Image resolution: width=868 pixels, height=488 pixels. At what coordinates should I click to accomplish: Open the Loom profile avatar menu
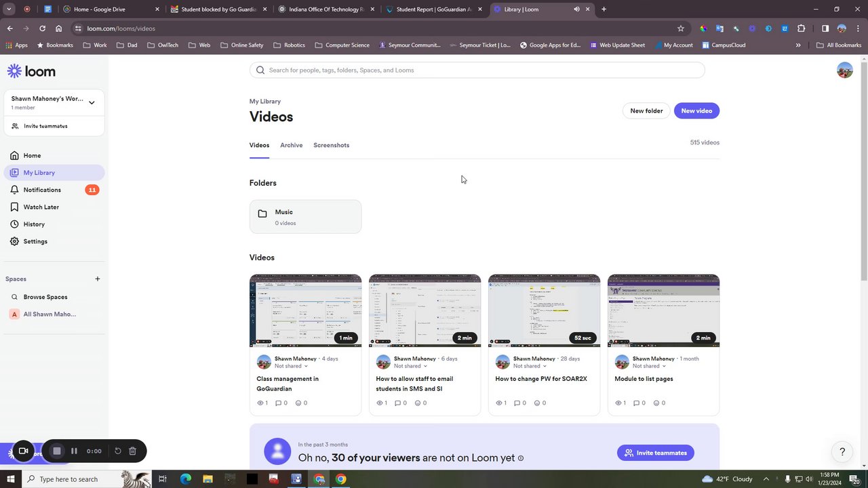(844, 70)
